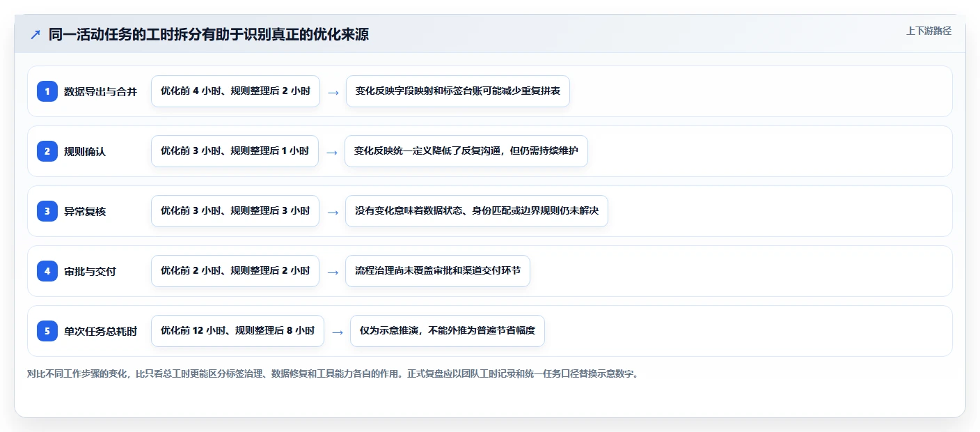This screenshot has width=980, height=432.
Task: Click the 变化反映字段映射和标签台账可能减少重复拼表 chip
Action: [x=458, y=91]
